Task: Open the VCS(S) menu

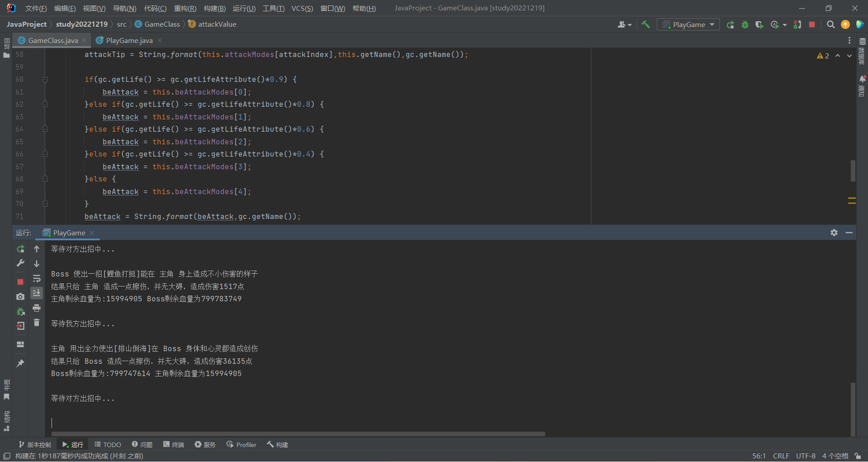Action: (302, 8)
